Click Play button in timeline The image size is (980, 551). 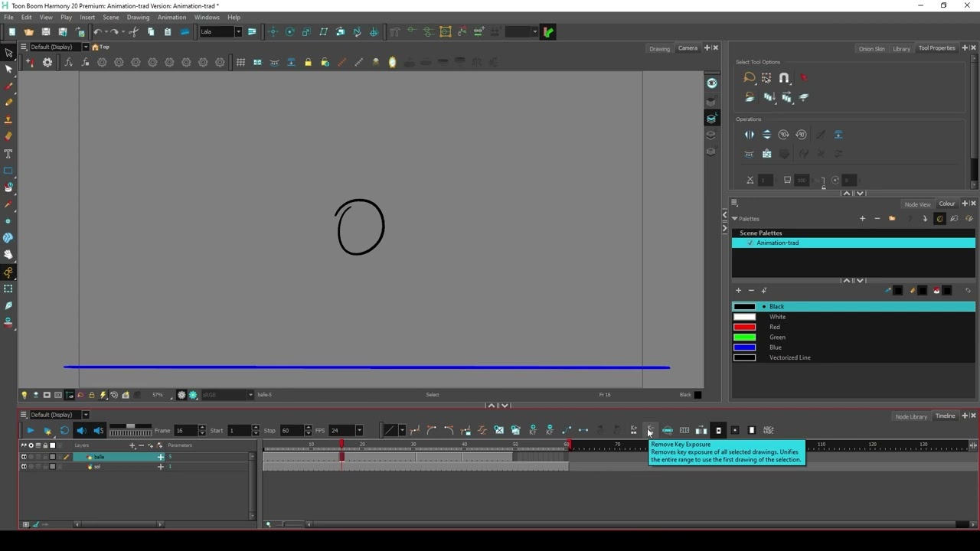31,430
